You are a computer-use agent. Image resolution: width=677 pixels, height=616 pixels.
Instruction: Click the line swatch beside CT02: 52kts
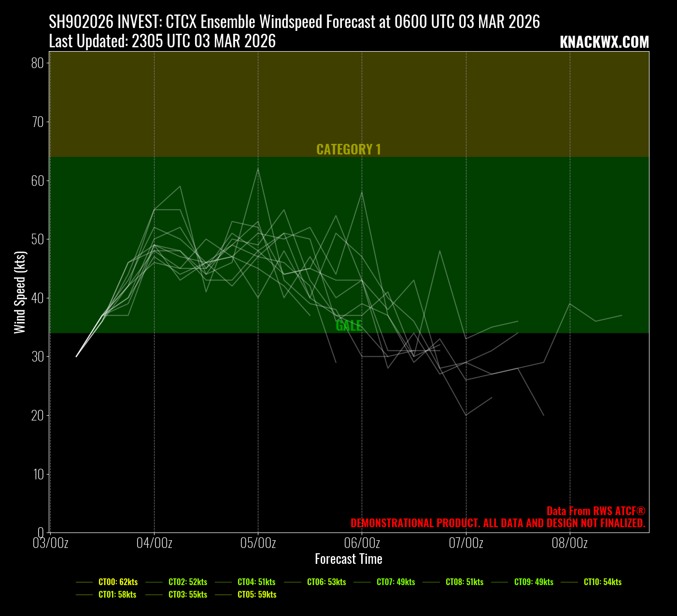point(154,583)
